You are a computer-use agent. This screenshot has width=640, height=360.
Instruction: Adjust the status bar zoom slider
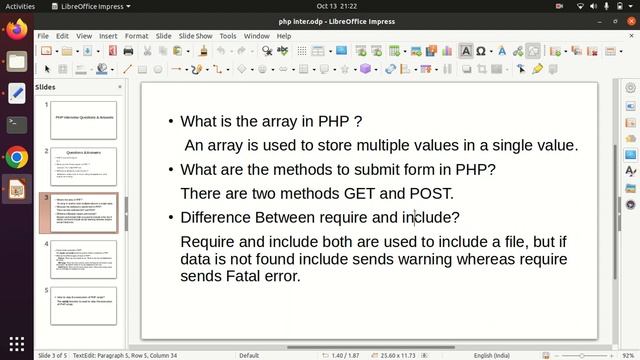pos(583,356)
